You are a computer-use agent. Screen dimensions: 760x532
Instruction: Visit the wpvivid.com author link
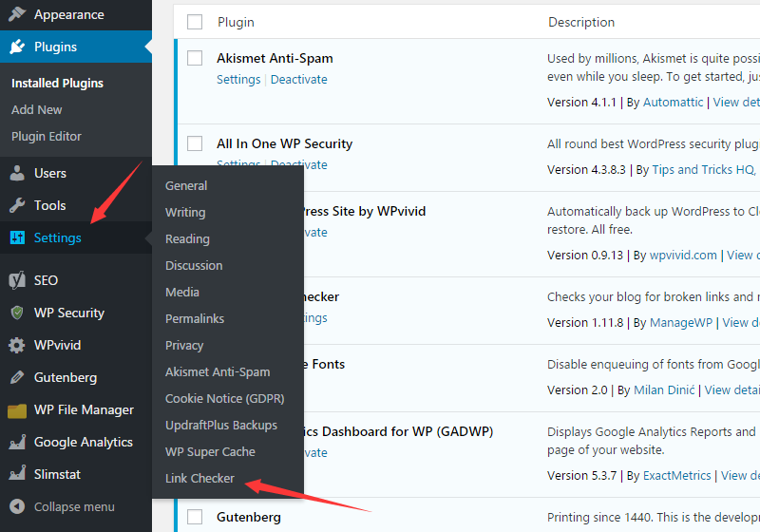[x=683, y=256]
